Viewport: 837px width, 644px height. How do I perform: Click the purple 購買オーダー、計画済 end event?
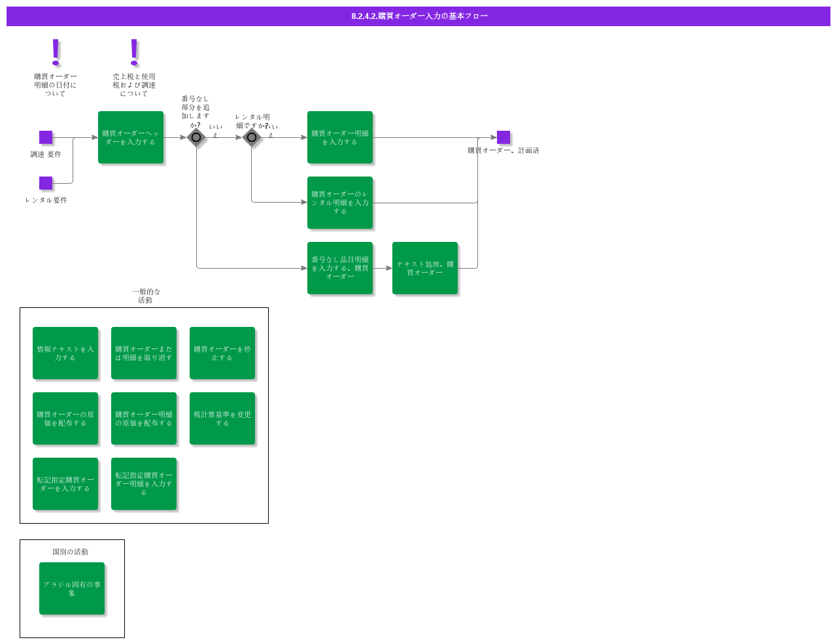point(504,137)
